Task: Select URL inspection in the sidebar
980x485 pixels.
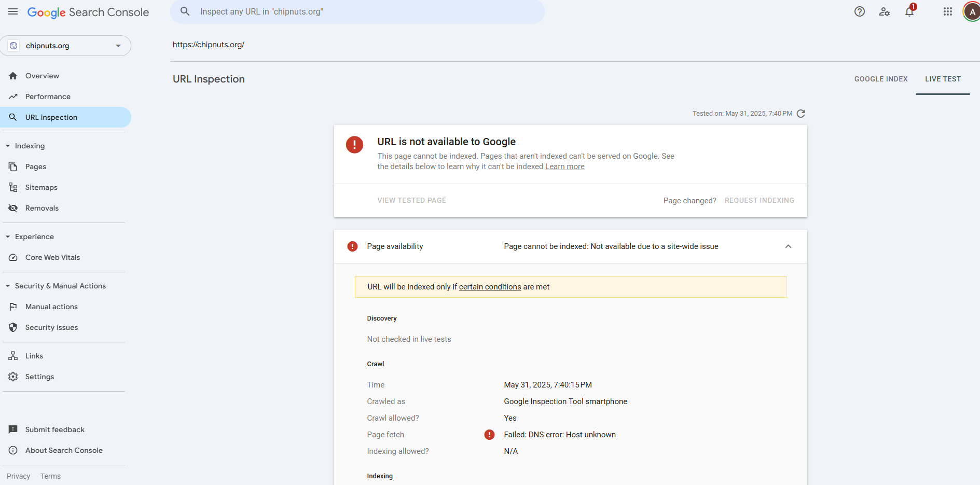Action: click(x=65, y=117)
